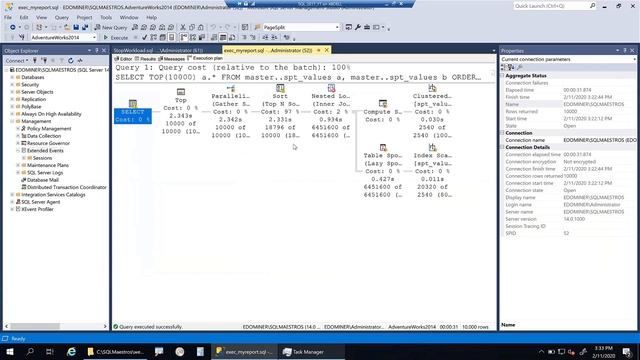
Task: Expand the Databases node
Action: (12, 77)
